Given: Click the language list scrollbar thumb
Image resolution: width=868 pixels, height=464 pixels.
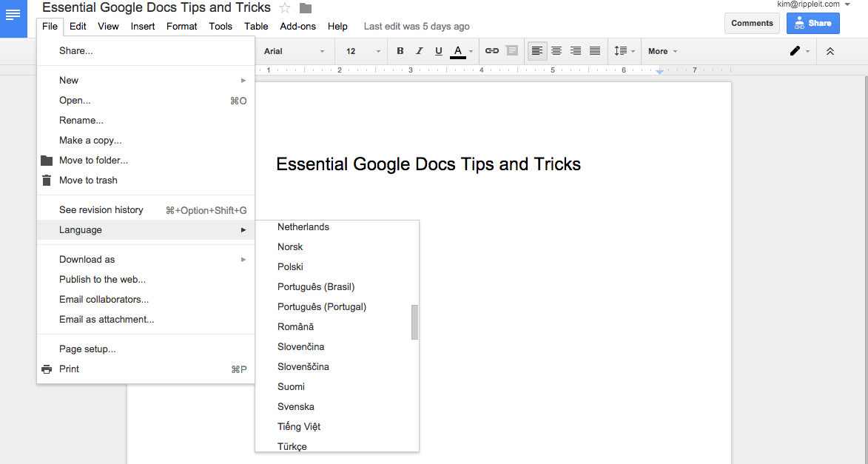Looking at the screenshot, I should point(414,322).
